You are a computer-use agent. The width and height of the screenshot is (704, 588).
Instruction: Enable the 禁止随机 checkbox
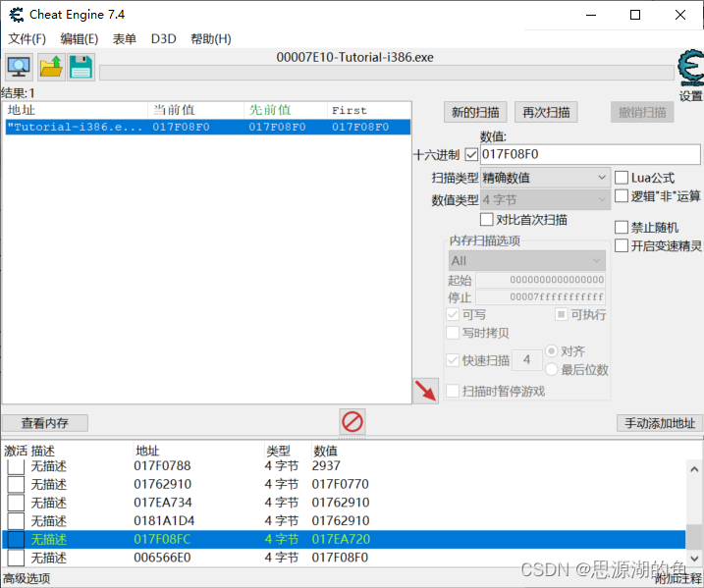tap(622, 227)
